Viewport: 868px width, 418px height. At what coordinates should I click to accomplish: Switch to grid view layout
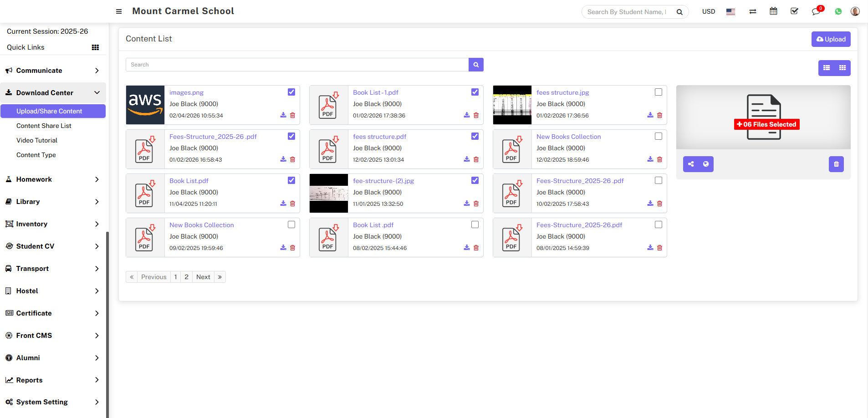[842, 68]
